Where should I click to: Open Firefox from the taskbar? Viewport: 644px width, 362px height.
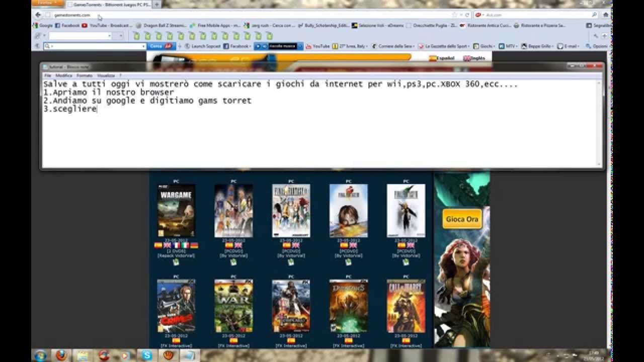(61, 355)
